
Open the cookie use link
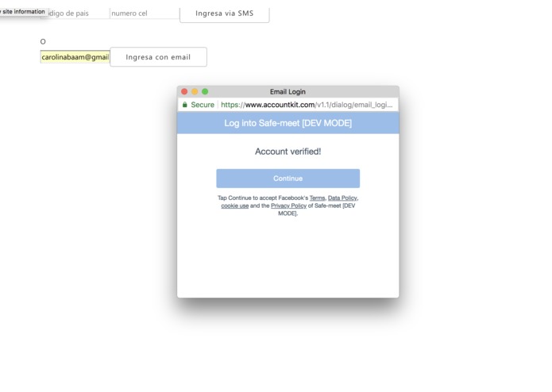(235, 206)
